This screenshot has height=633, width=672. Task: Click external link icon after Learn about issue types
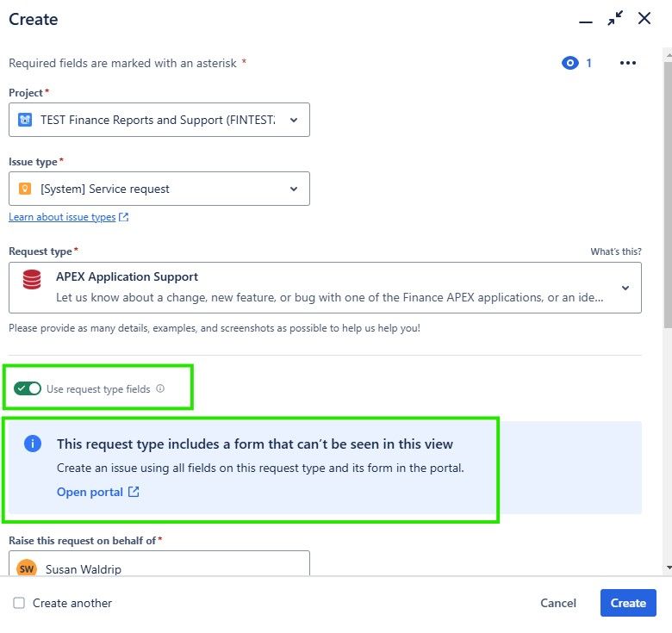[x=123, y=217]
